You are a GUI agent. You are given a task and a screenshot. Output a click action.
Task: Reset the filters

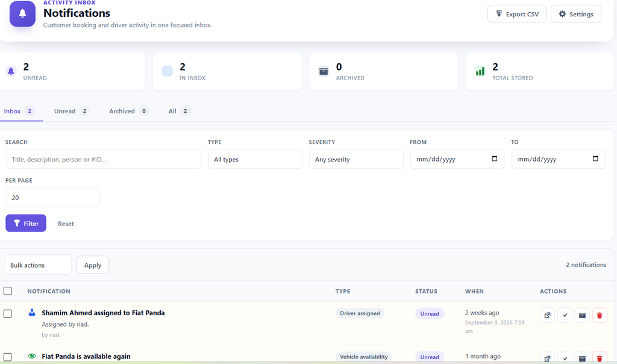66,224
